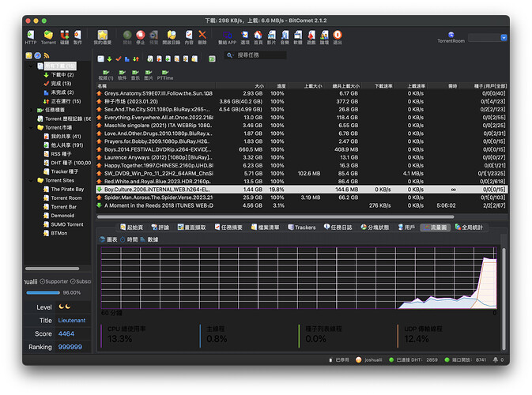Open a Torrent file via toolbar icon

coord(48,37)
